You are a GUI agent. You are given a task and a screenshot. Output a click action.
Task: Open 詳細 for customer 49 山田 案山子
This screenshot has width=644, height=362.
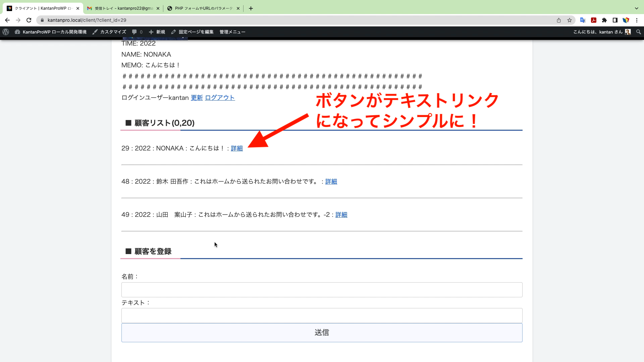click(341, 215)
